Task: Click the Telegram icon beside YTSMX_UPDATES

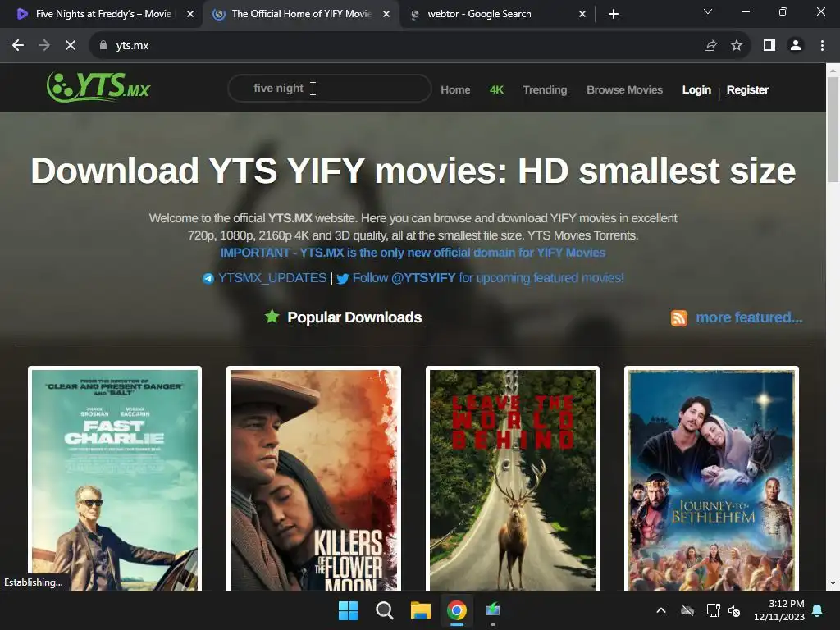Action: (208, 279)
